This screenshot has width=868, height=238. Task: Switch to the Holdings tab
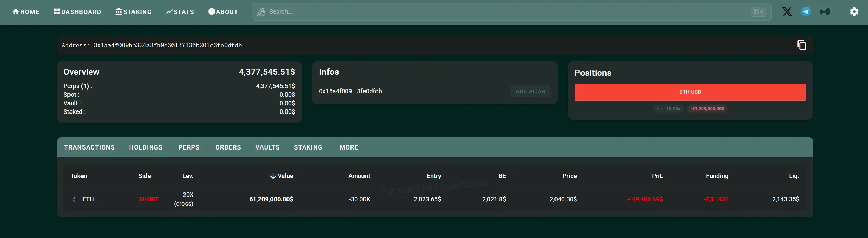tap(146, 147)
